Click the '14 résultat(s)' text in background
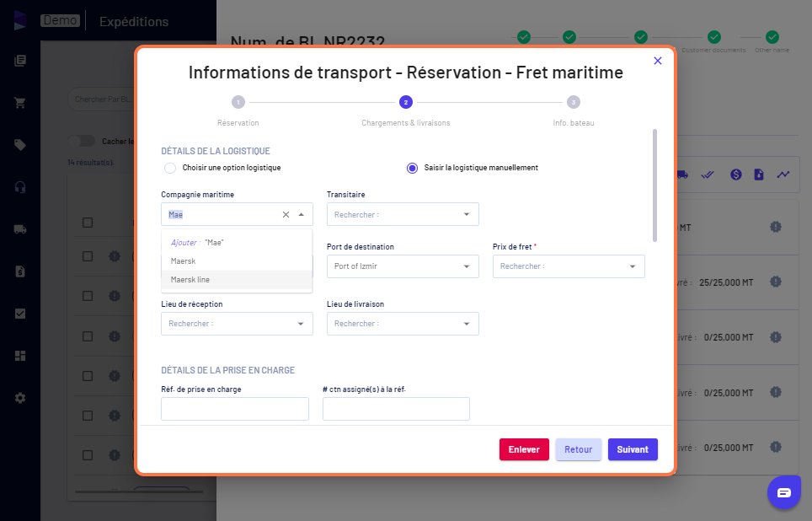The width and height of the screenshot is (812, 521). click(91, 162)
